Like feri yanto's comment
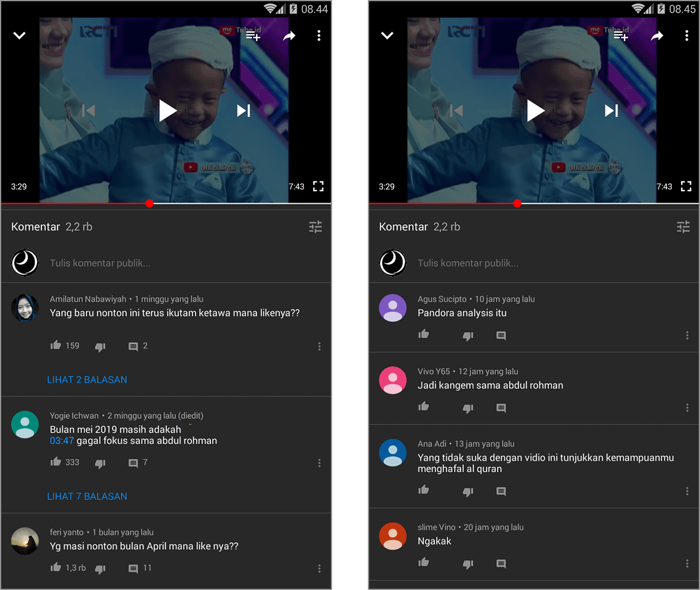Screen dimensions: 700x590 56,568
